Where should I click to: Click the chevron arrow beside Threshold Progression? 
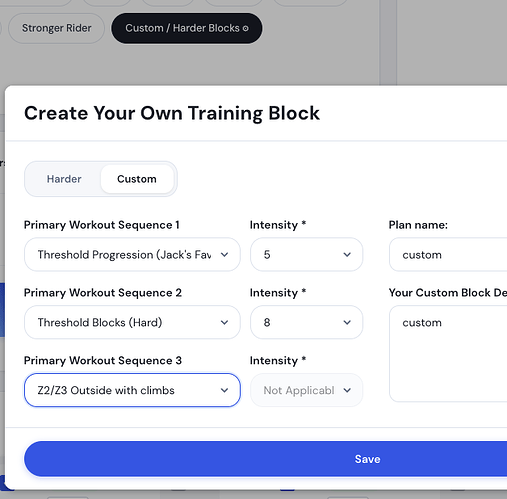point(225,255)
